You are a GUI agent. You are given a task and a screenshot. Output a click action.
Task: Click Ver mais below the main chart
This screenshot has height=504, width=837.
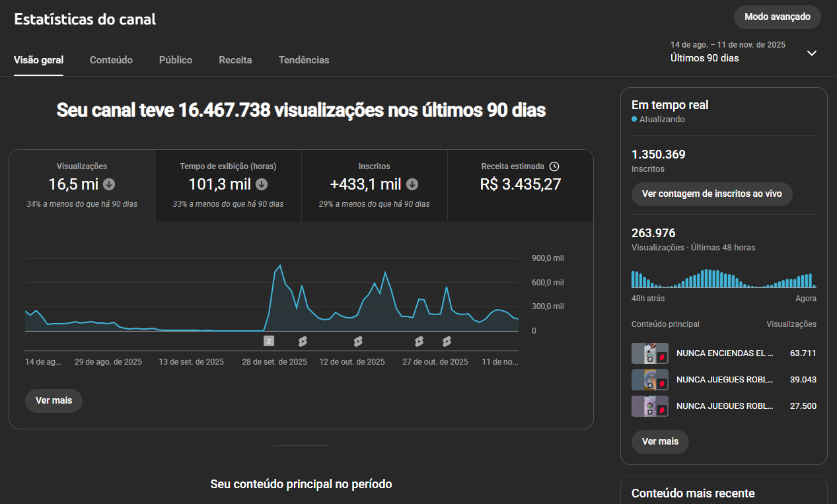54,401
